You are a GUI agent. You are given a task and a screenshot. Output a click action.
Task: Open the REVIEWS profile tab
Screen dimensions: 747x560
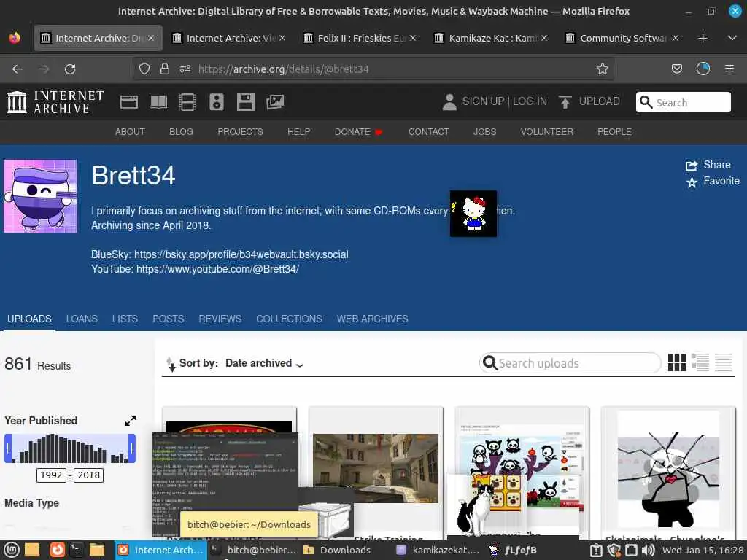220,319
